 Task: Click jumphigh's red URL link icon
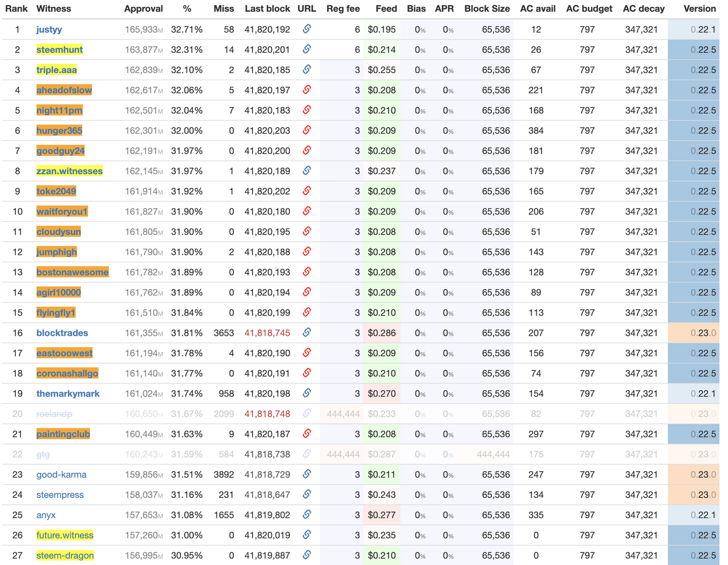[307, 251]
